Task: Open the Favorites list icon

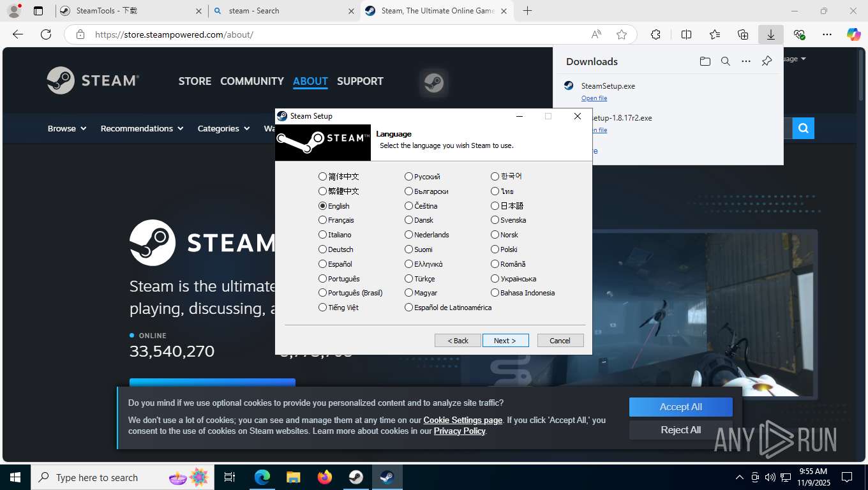Action: (x=715, y=34)
